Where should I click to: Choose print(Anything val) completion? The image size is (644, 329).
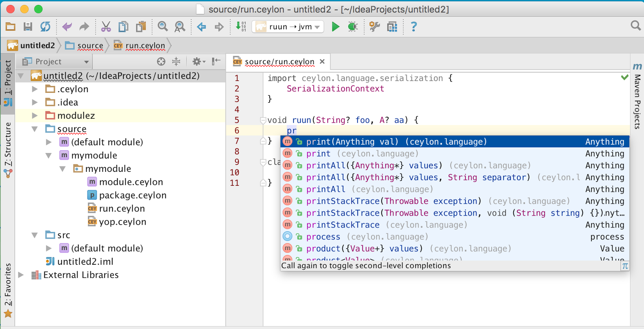(454, 142)
